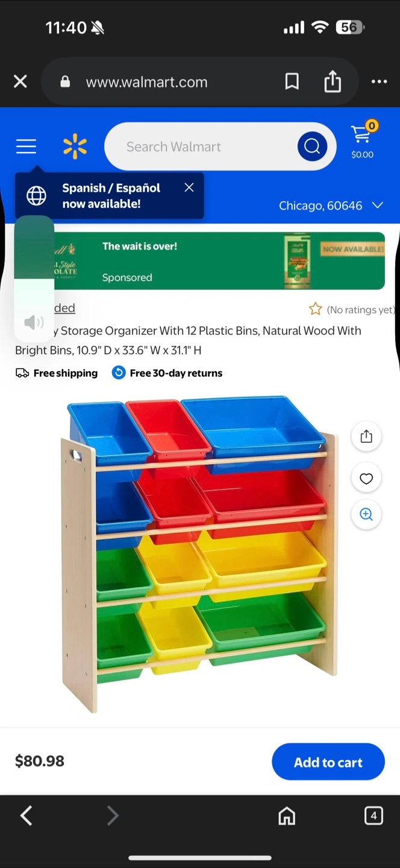Viewport: 400px width, 868px height.
Task: Tap the blue search magnifier button
Action: click(x=312, y=146)
